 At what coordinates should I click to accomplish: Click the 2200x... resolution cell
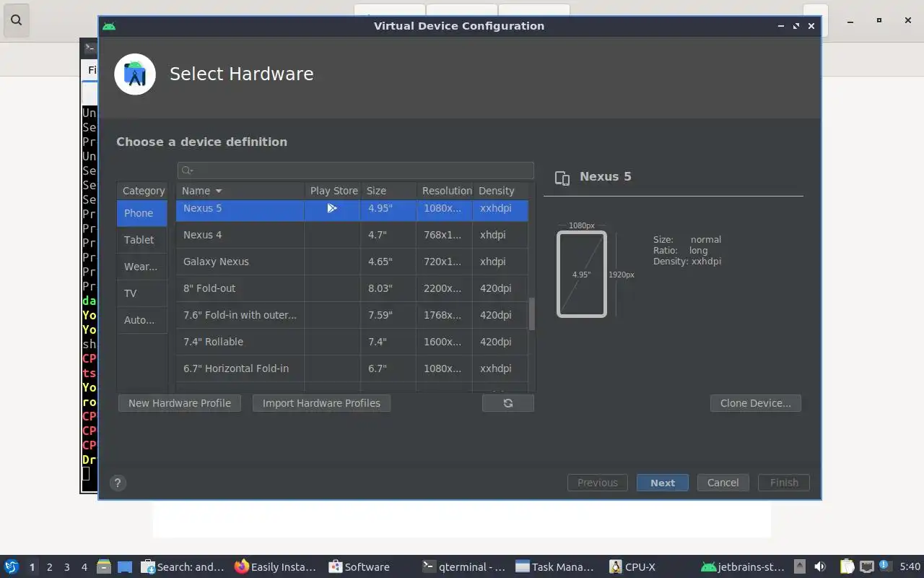[445, 288]
